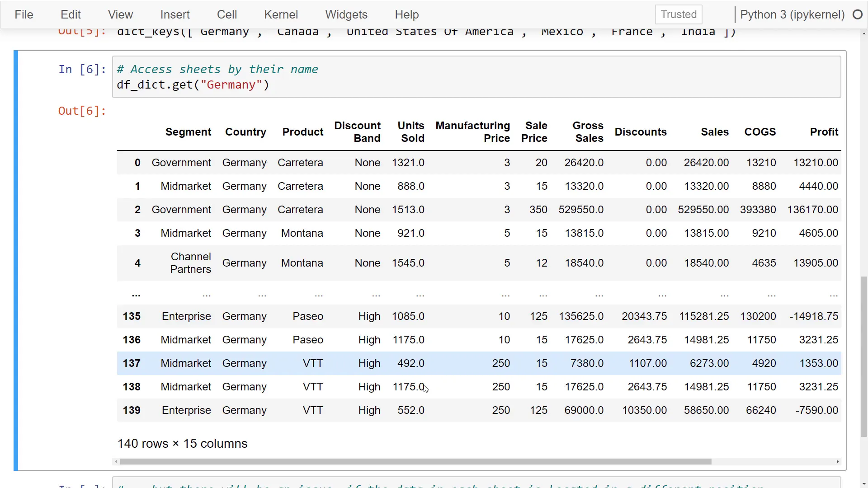Click the down arrow of the vertical scrollbar
Screen dimensions: 868x488
[864, 484]
